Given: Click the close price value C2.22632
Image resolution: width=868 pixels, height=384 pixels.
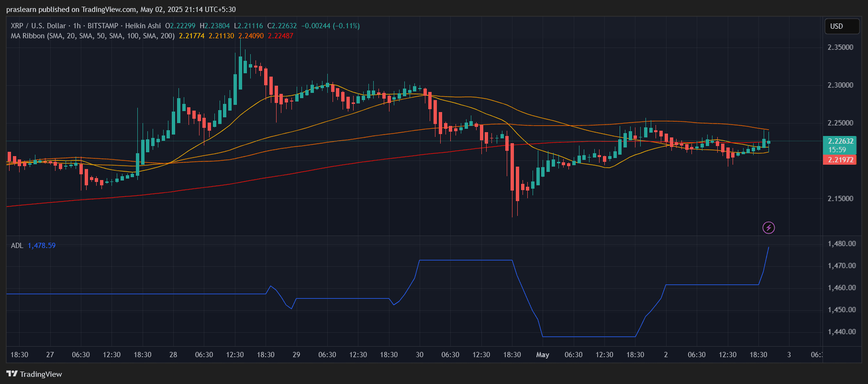Looking at the screenshot, I should point(282,26).
